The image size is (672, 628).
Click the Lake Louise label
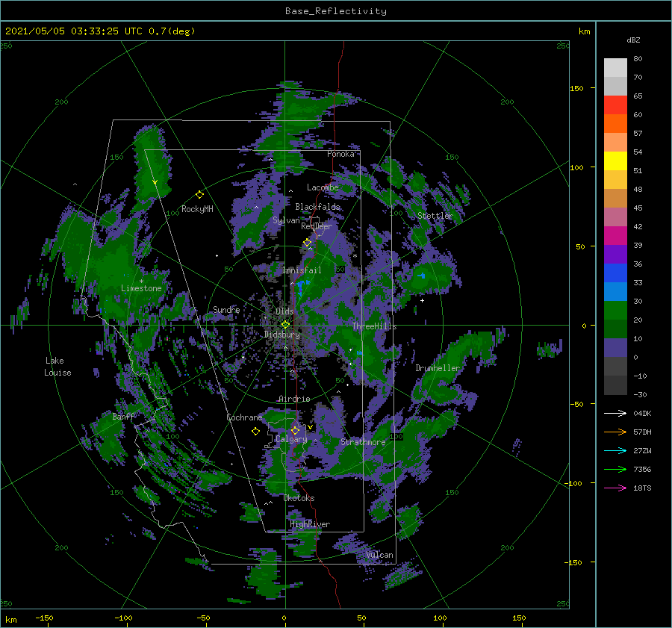tap(57, 367)
